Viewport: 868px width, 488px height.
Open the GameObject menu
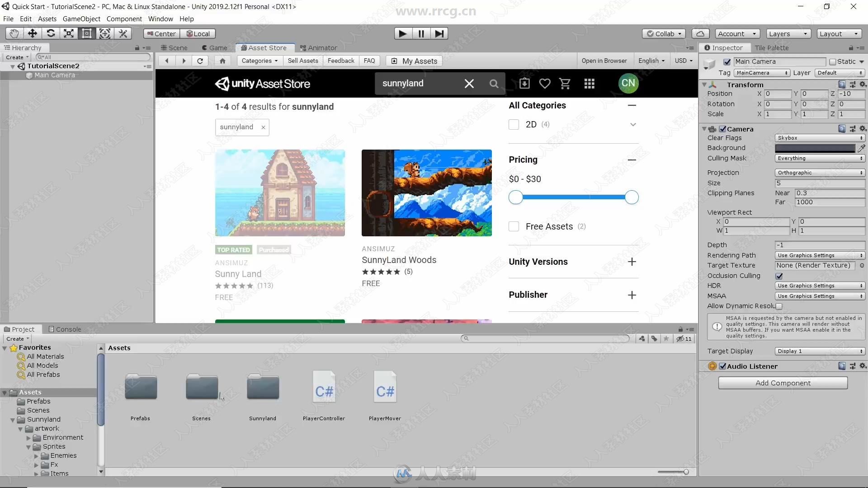pyautogui.click(x=81, y=19)
